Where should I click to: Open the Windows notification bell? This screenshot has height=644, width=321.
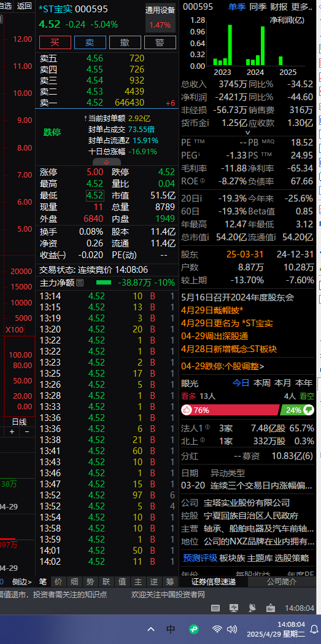(314, 629)
